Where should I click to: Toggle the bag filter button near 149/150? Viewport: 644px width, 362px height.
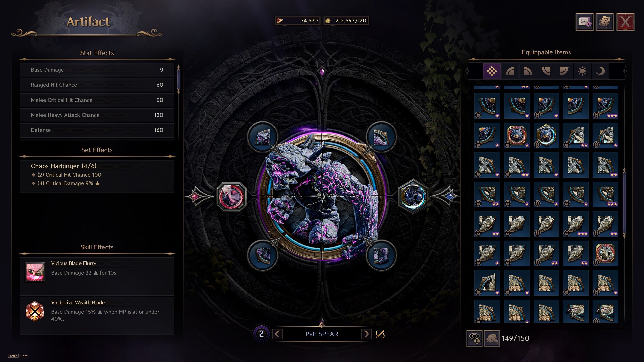pyautogui.click(x=492, y=338)
